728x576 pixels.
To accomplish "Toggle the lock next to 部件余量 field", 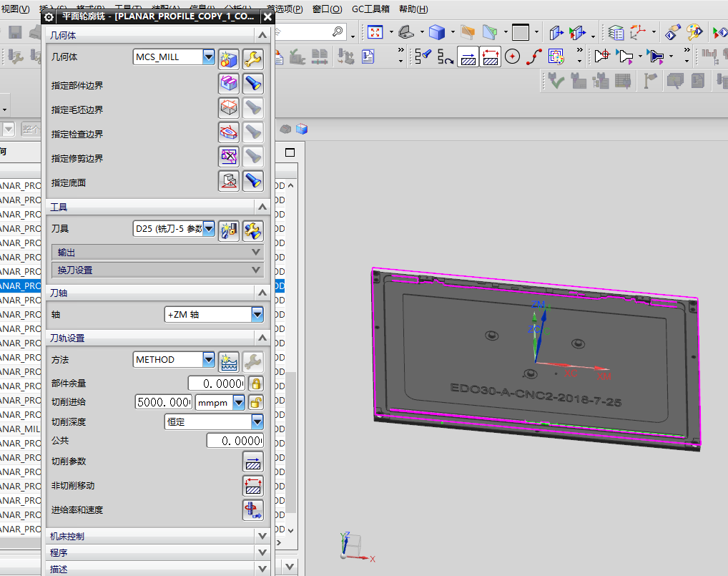I will (255, 384).
